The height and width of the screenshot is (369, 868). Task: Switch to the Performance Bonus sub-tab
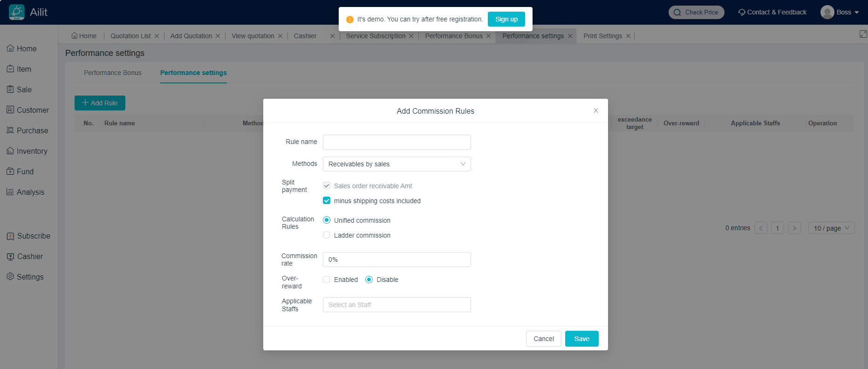(x=112, y=73)
